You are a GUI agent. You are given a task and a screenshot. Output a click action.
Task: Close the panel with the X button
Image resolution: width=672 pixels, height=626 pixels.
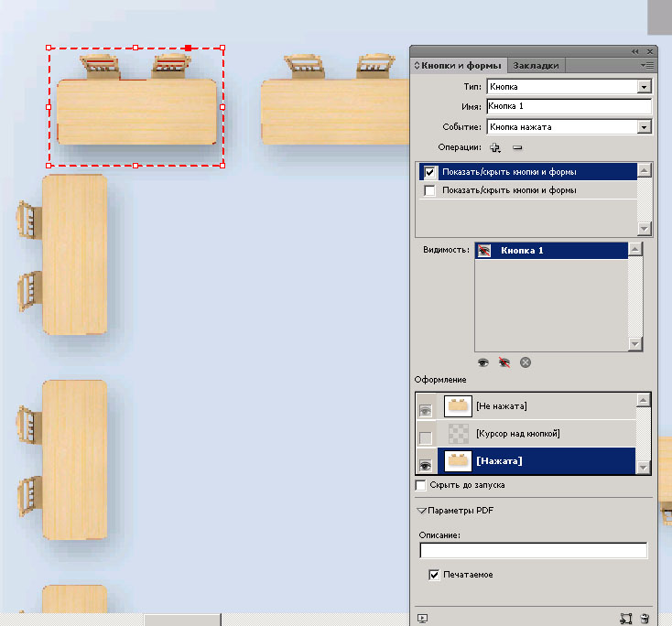pos(650,52)
